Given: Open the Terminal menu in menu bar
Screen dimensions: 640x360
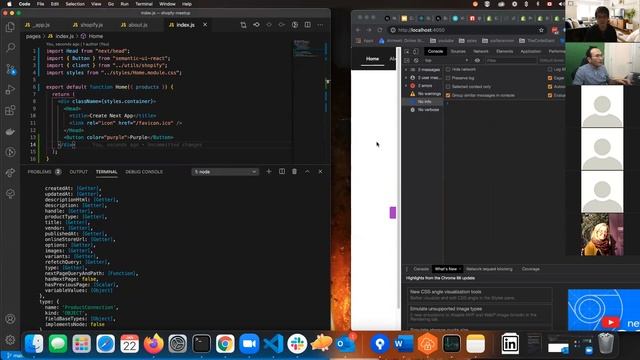Looking at the screenshot, I should (x=144, y=4).
